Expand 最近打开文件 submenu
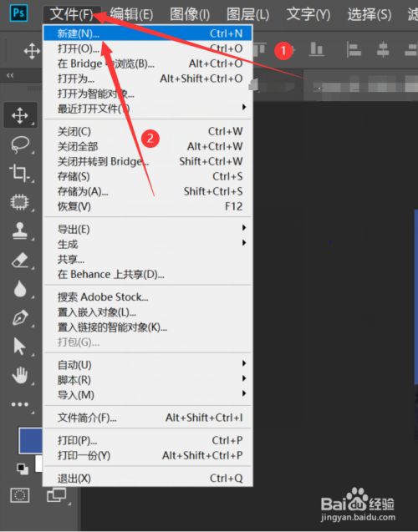Image resolution: width=418 pixels, height=532 pixels. pos(148,109)
